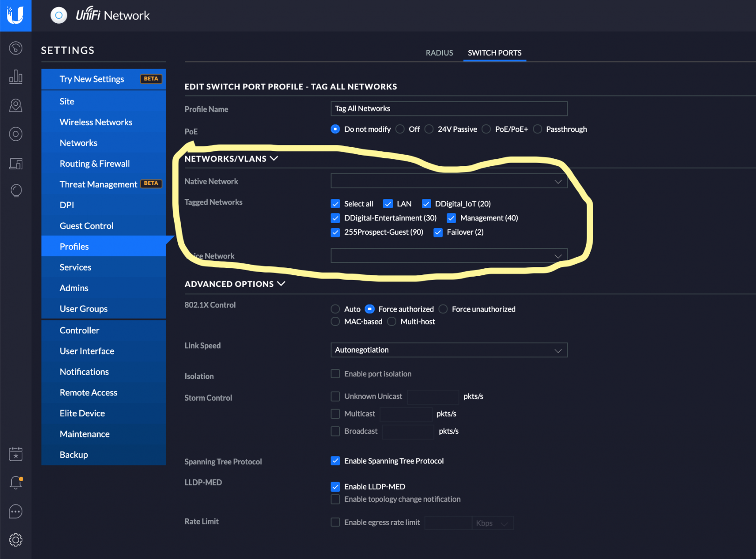
Task: Open the Insights lightbulb icon
Action: pos(16,191)
